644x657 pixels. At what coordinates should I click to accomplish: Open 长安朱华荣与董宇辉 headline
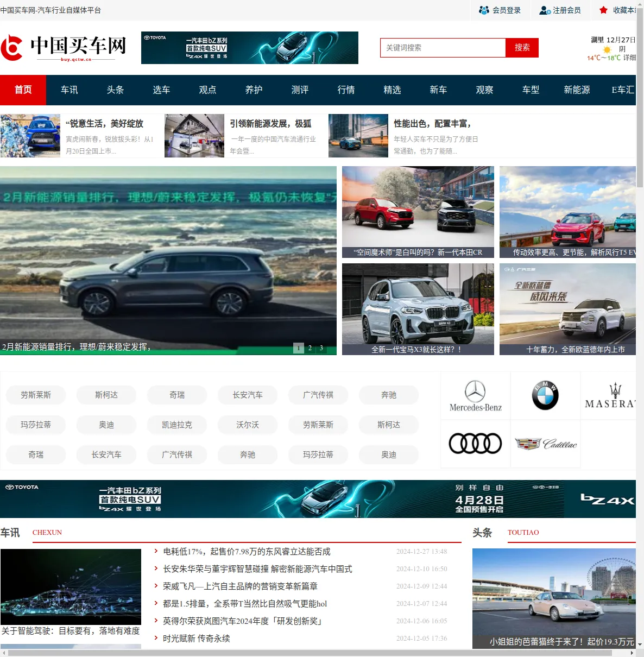click(x=257, y=569)
